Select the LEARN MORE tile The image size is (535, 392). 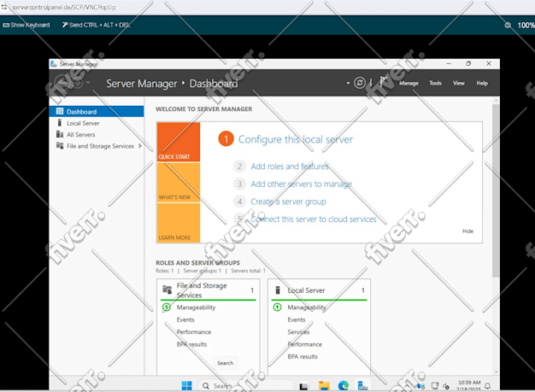[179, 223]
